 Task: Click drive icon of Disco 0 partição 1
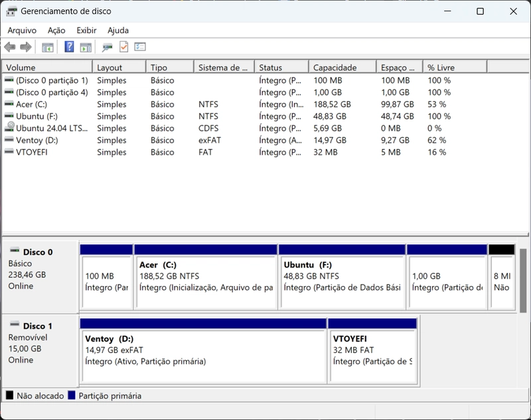pos(9,80)
